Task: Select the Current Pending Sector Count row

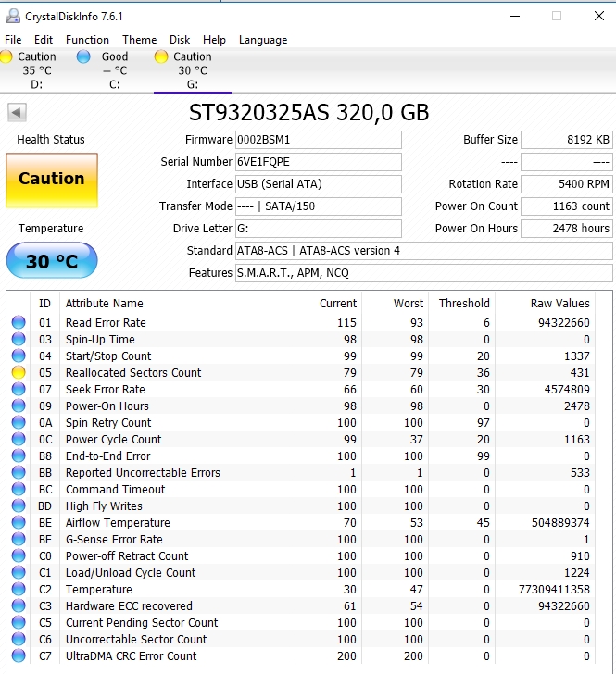Action: pos(142,623)
